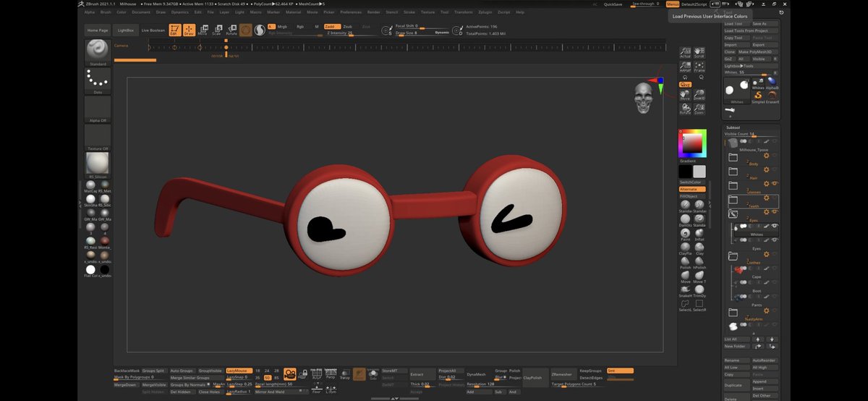The height and width of the screenshot is (401, 868).
Task: Select Draw mode button
Action: click(x=189, y=30)
